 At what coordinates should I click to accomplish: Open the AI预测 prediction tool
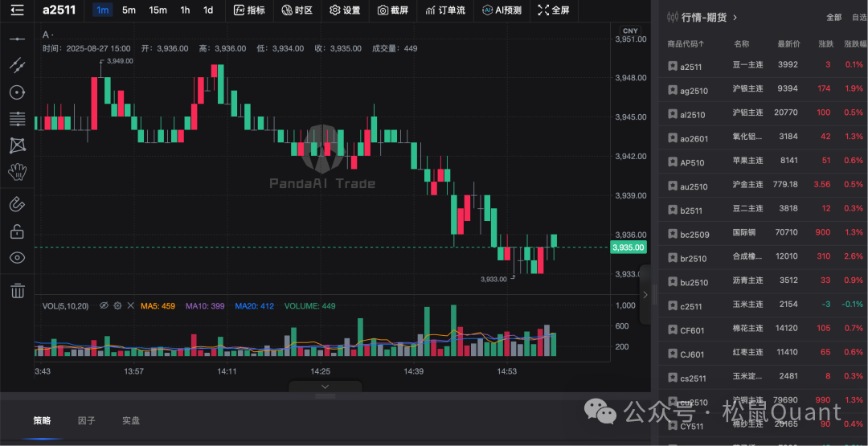502,10
